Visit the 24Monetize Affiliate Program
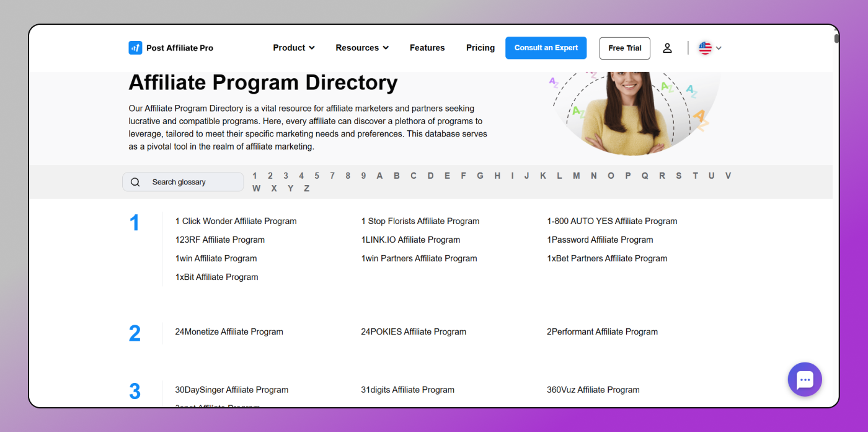 coord(229,331)
